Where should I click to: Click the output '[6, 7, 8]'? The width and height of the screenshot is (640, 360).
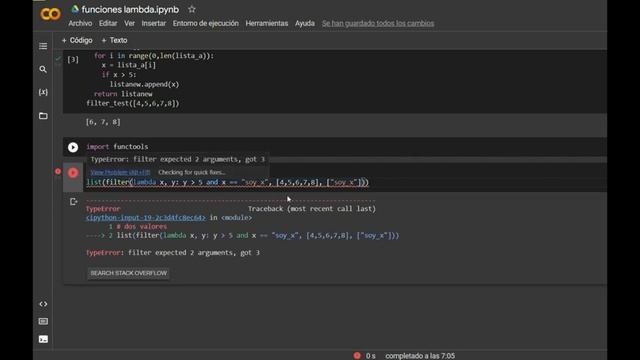(x=103, y=122)
